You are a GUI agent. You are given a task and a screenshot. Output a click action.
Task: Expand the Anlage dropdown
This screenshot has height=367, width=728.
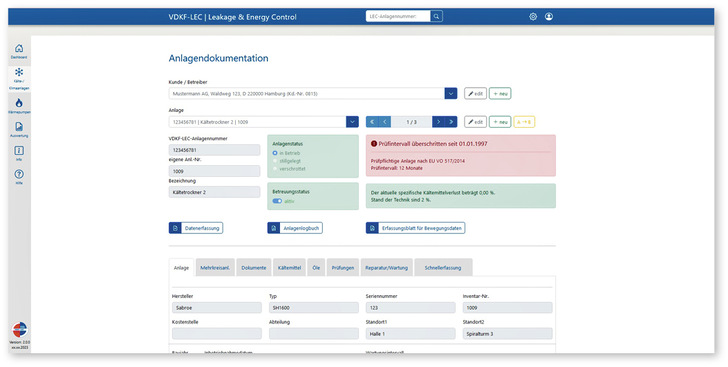[352, 122]
